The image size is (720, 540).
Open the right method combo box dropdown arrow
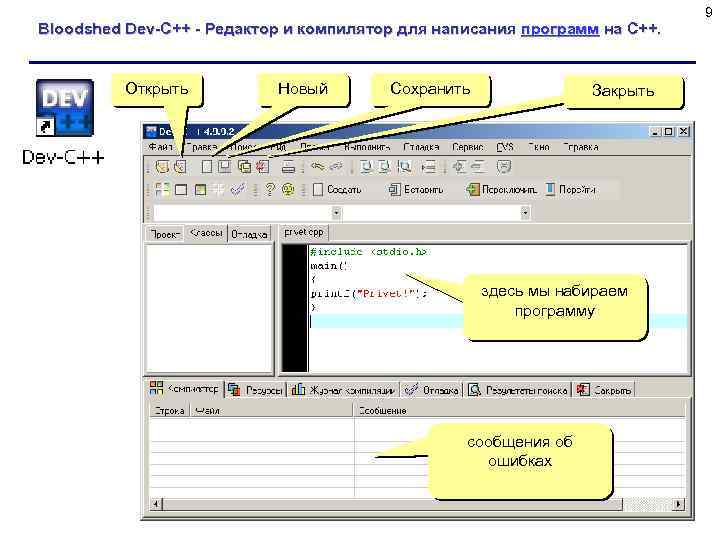point(525,213)
